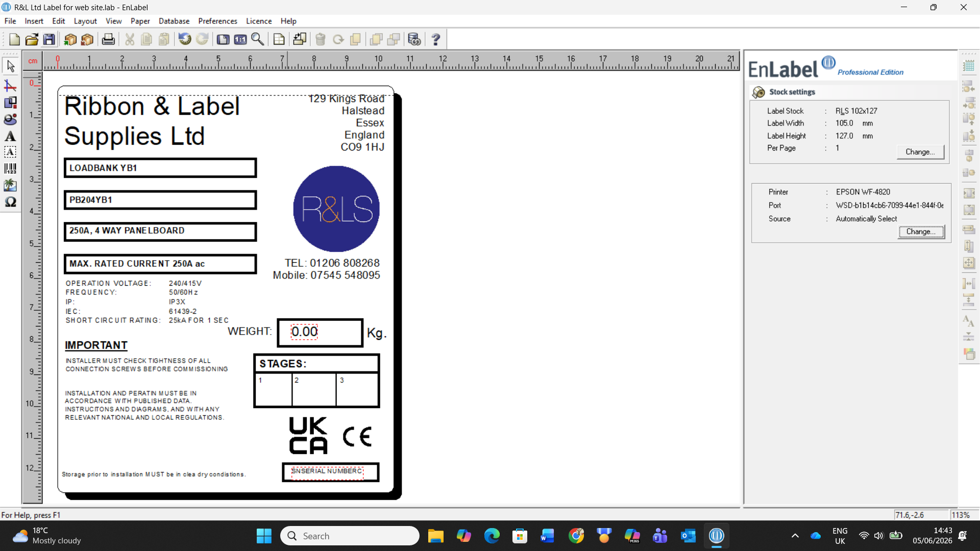Image resolution: width=980 pixels, height=551 pixels.
Task: Open the Database menu
Action: tap(174, 21)
